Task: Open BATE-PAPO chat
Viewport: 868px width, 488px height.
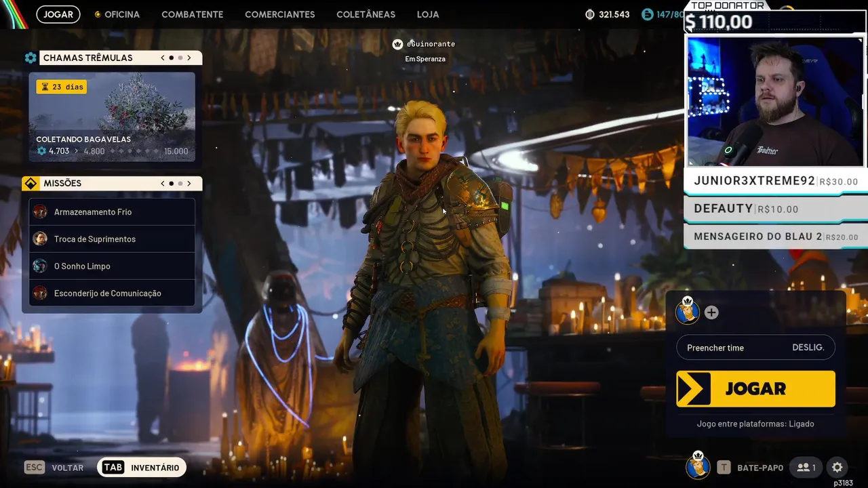Action: point(751,468)
